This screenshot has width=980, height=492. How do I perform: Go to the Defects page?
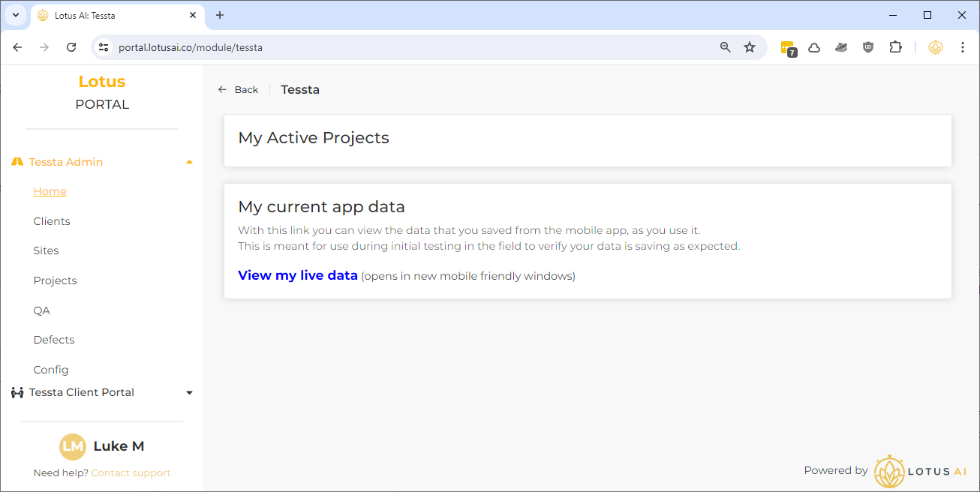point(54,340)
